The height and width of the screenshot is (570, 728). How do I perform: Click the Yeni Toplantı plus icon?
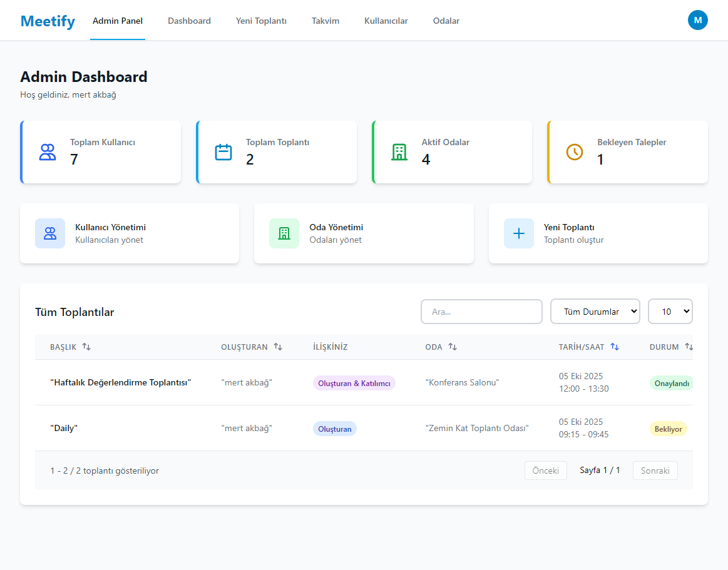518,233
